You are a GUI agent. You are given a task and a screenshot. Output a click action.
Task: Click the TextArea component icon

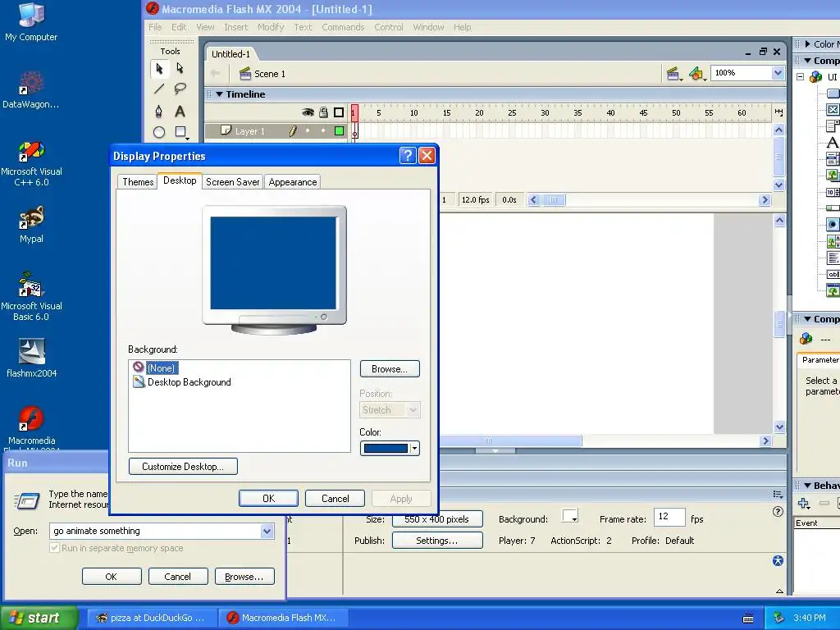point(833,258)
